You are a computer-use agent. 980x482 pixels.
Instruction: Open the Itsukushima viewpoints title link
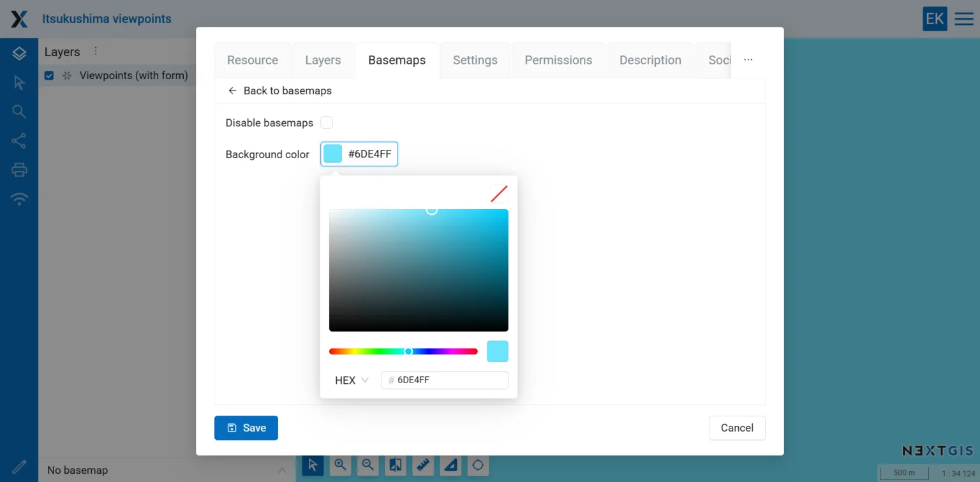(x=107, y=19)
